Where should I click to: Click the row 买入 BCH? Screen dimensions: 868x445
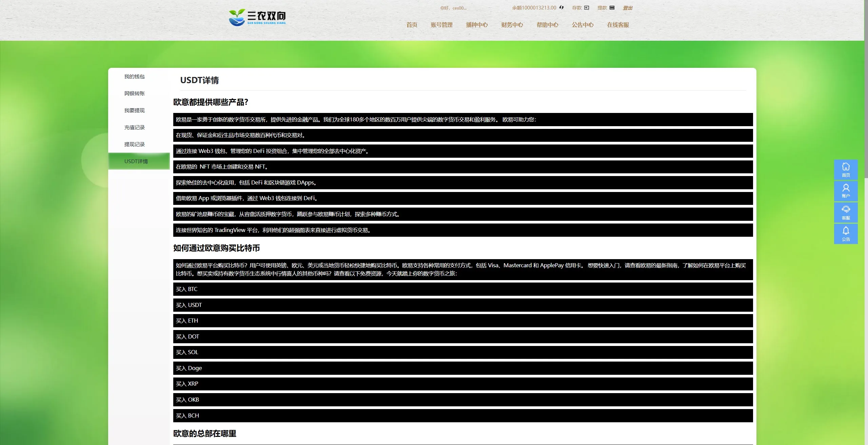463,415
